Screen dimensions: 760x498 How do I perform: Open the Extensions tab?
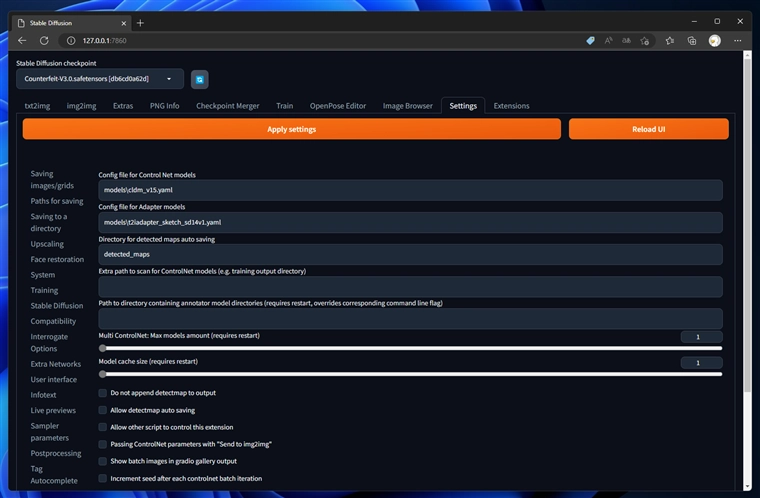511,106
